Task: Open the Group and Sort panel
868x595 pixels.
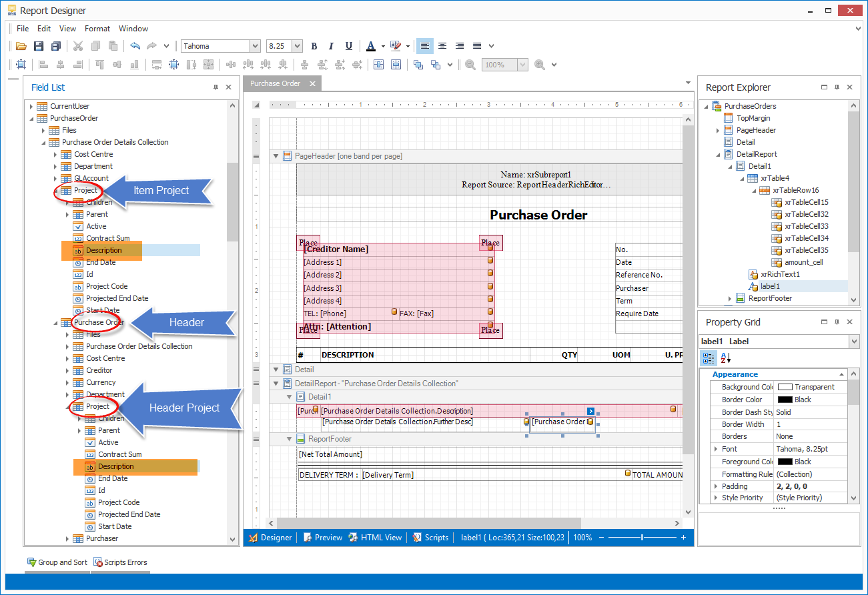Action: tap(57, 562)
